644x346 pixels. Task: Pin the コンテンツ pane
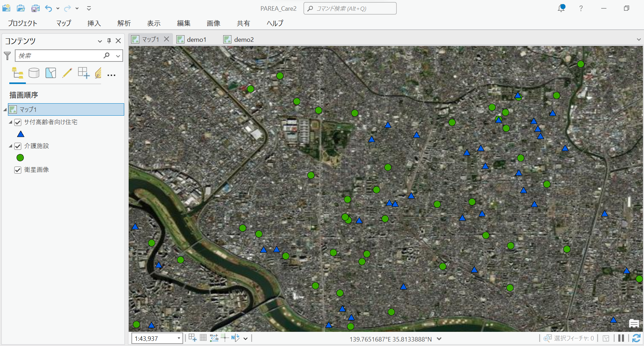109,41
